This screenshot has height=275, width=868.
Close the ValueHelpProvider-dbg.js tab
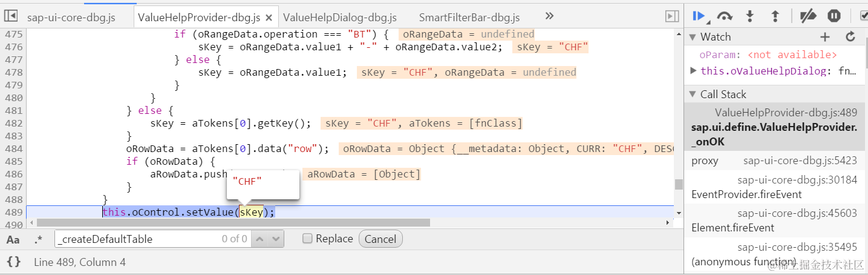point(270,18)
